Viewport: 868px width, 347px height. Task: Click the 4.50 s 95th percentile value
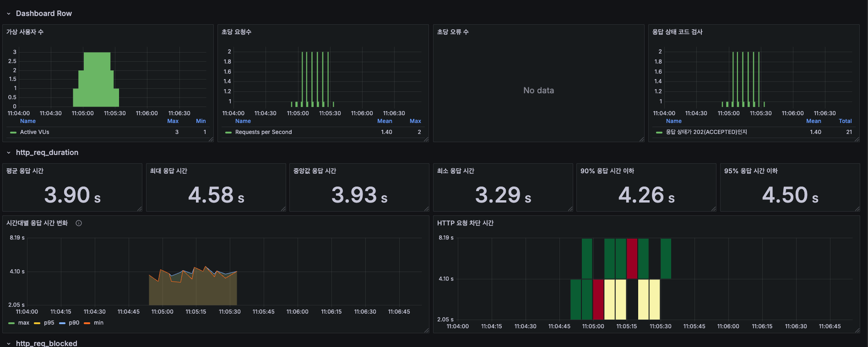pyautogui.click(x=790, y=195)
